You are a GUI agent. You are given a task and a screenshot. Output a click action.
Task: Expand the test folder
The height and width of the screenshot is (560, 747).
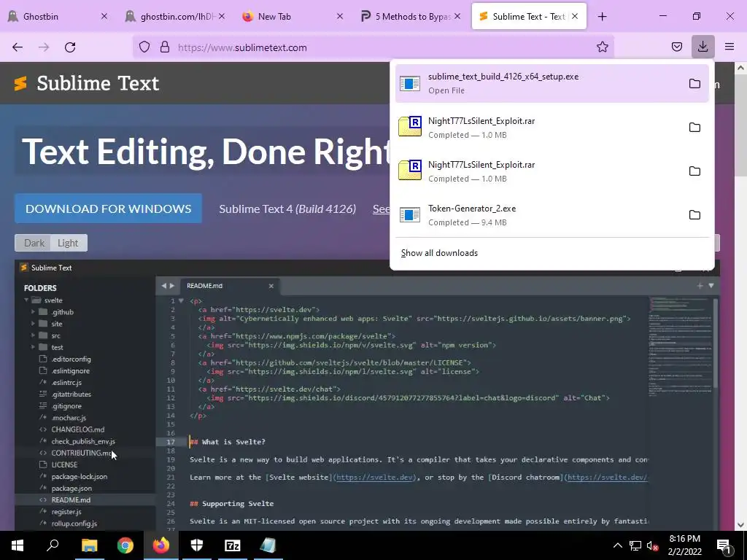point(33,347)
